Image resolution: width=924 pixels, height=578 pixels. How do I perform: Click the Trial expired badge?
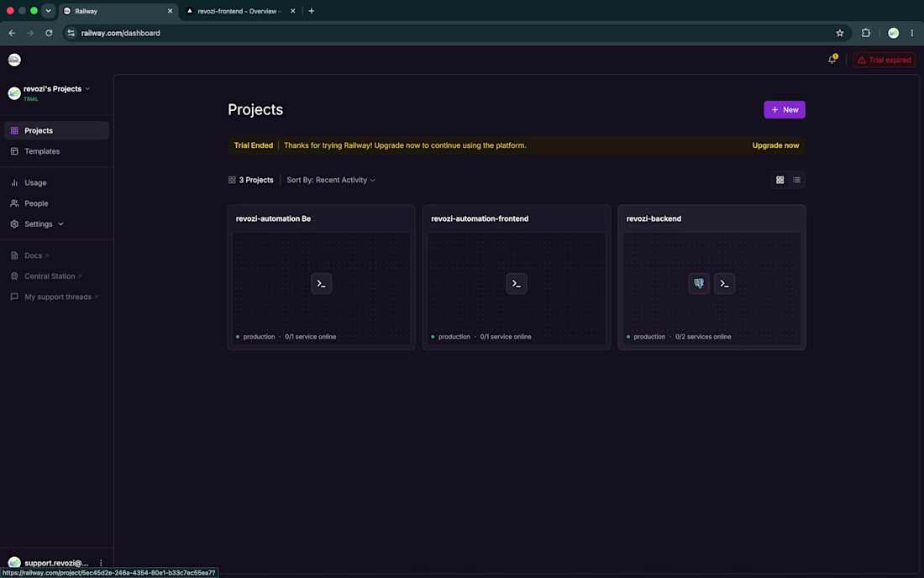click(884, 60)
